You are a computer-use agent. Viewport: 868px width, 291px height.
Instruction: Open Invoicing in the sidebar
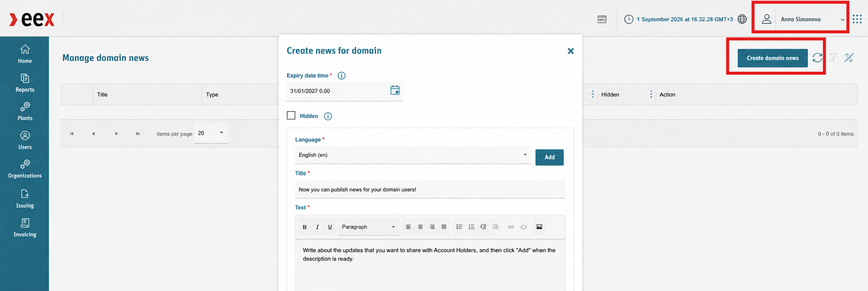tap(25, 228)
